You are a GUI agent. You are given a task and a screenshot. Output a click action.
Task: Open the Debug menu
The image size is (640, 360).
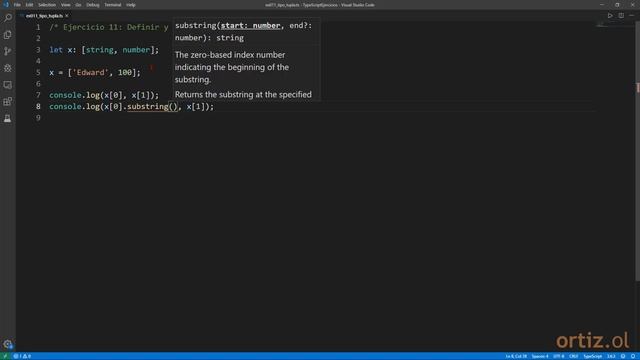93,5
